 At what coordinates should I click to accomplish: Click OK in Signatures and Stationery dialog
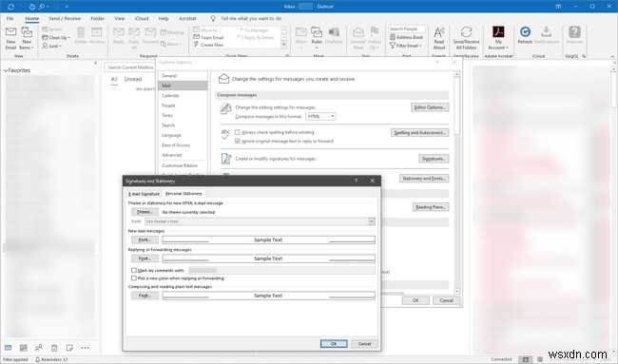click(x=334, y=343)
